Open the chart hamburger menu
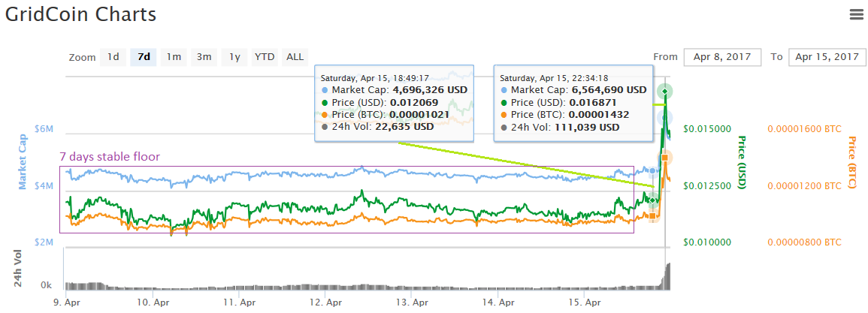 click(856, 15)
